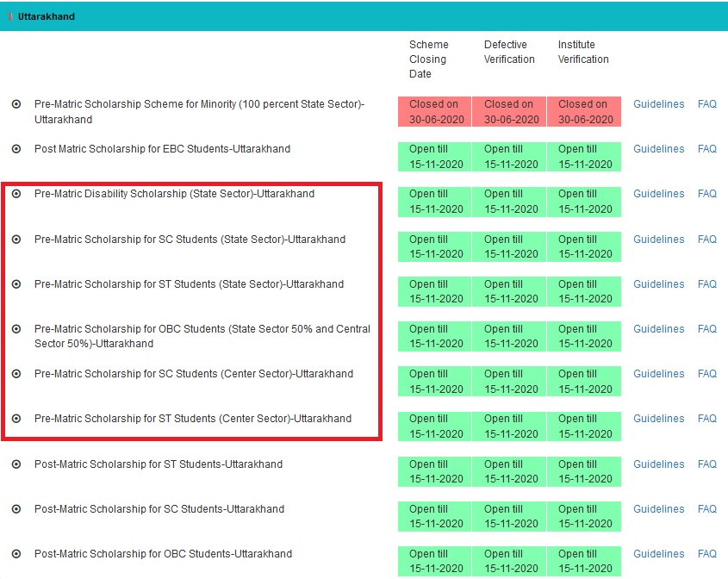Click bullet icon beside Pre-Matric Disability Scholarship
Image resolution: width=728 pixels, height=579 pixels.
(x=16, y=194)
